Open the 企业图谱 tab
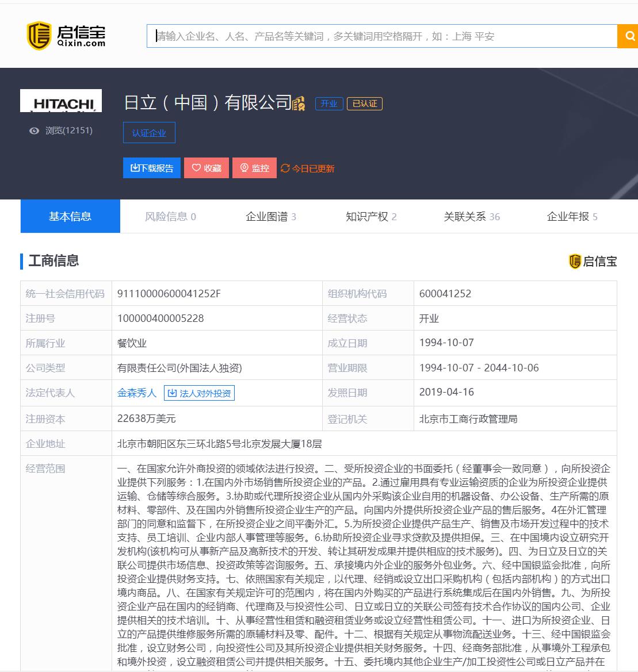The image size is (638, 672). pos(270,216)
